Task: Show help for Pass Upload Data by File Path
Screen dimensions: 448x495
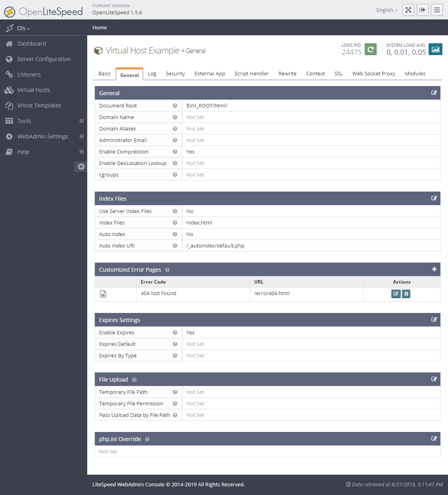Action: pos(175,415)
